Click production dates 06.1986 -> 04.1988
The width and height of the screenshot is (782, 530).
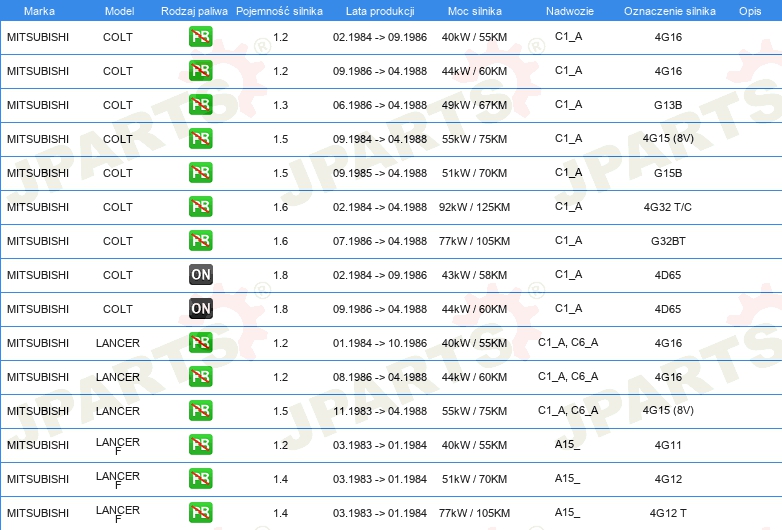[x=380, y=105]
